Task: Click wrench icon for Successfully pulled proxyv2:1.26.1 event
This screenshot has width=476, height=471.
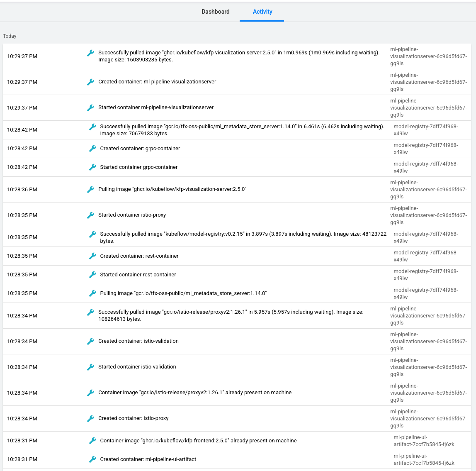Action: pyautogui.click(x=90, y=312)
